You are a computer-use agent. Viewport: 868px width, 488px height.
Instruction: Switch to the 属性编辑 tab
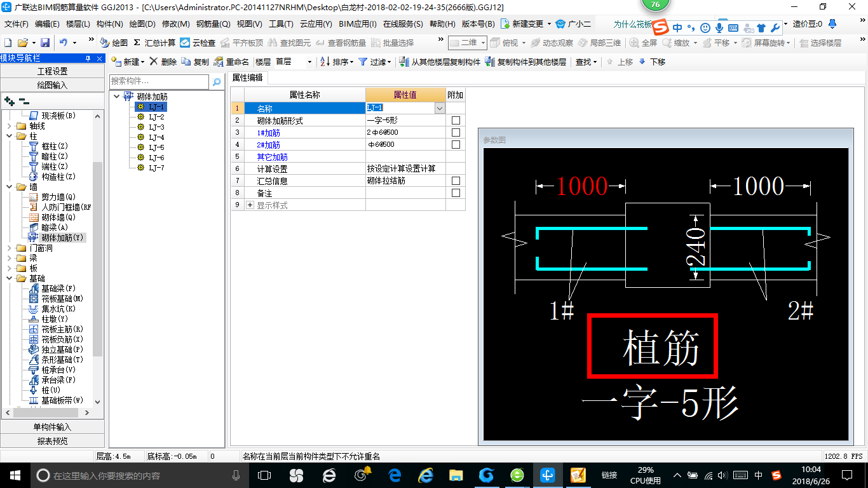[x=248, y=78]
